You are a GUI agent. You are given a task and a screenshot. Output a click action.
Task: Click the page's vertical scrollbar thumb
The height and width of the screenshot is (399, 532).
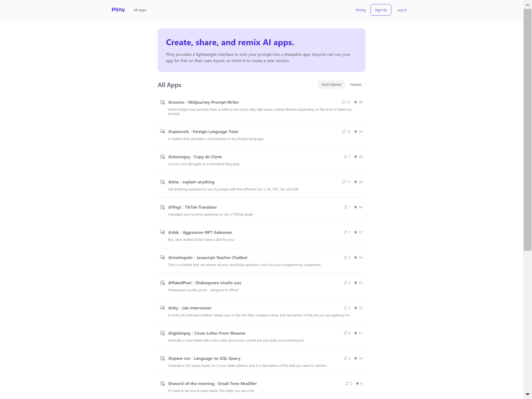pos(528,130)
